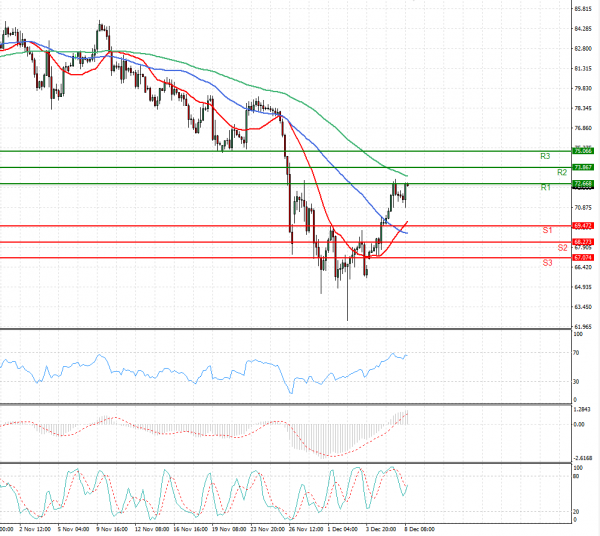Click the 26 Nov 12:00 time label
Image resolution: width=600 pixels, height=536 pixels.
click(306, 529)
